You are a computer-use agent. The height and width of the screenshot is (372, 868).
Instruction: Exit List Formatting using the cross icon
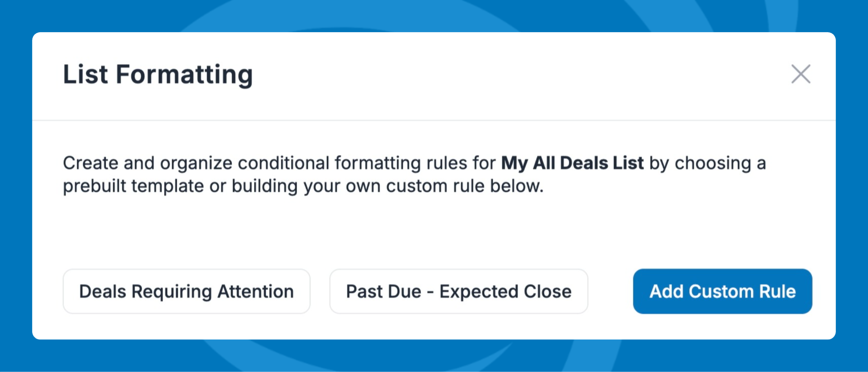pyautogui.click(x=801, y=74)
